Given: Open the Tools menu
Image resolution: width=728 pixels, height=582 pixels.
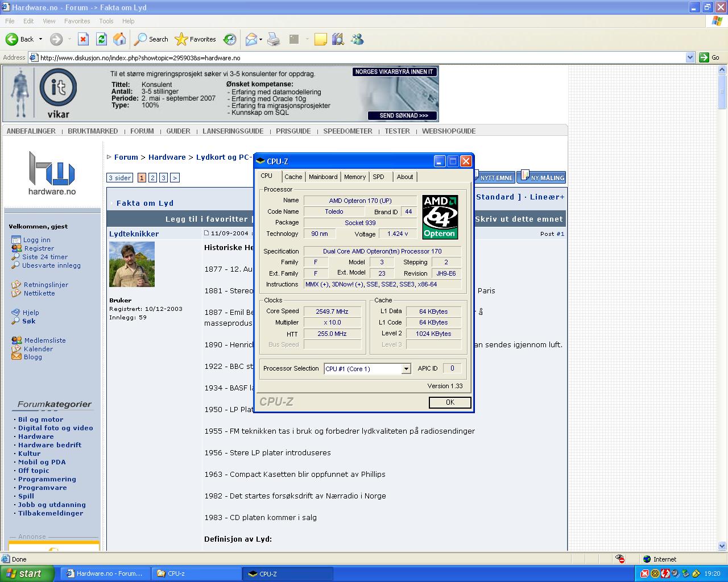Looking at the screenshot, I should pyautogui.click(x=106, y=21).
